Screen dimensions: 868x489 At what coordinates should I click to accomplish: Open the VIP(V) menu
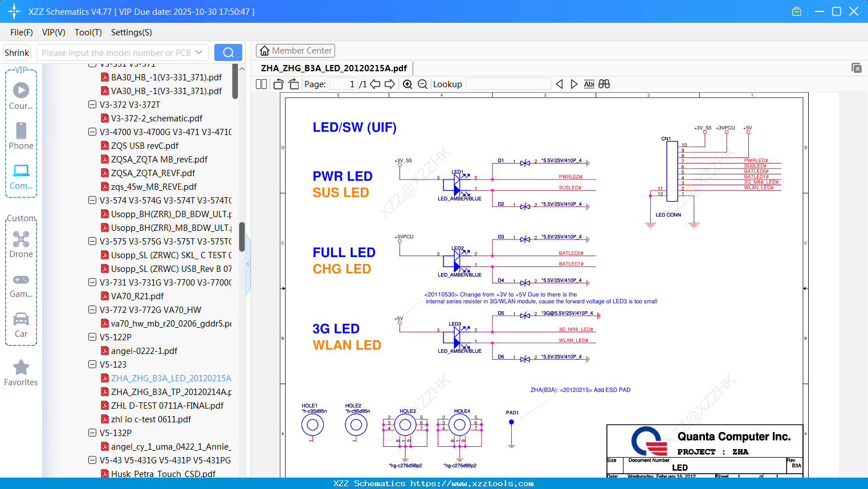[x=54, y=32]
